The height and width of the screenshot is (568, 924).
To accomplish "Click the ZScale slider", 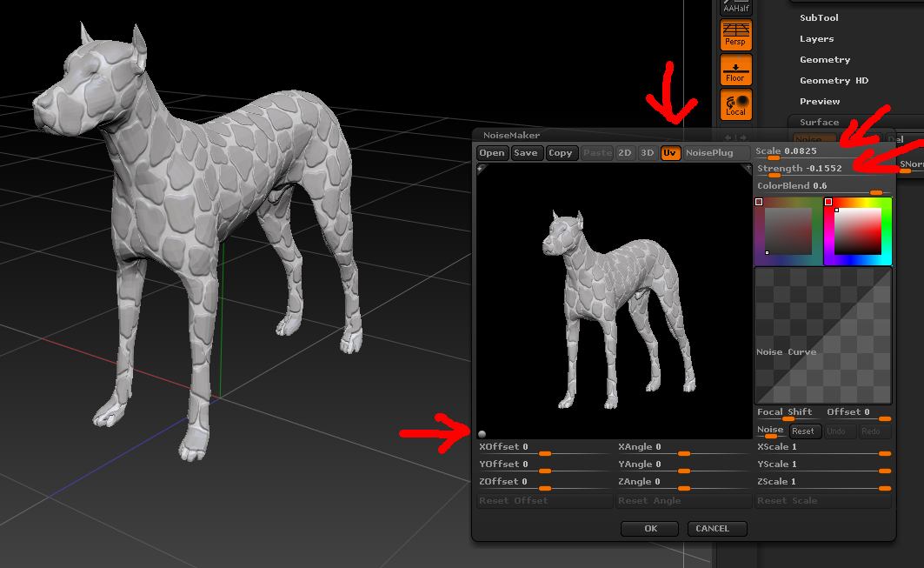I will point(822,484).
